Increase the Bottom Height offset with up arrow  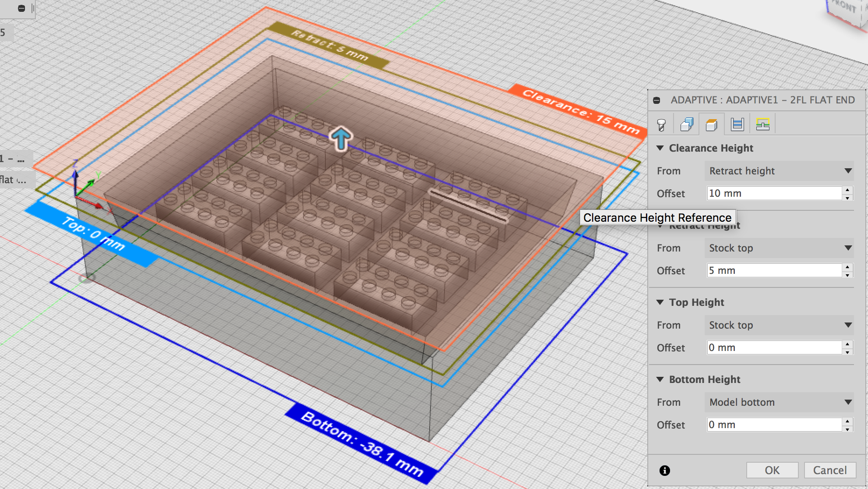[848, 421]
